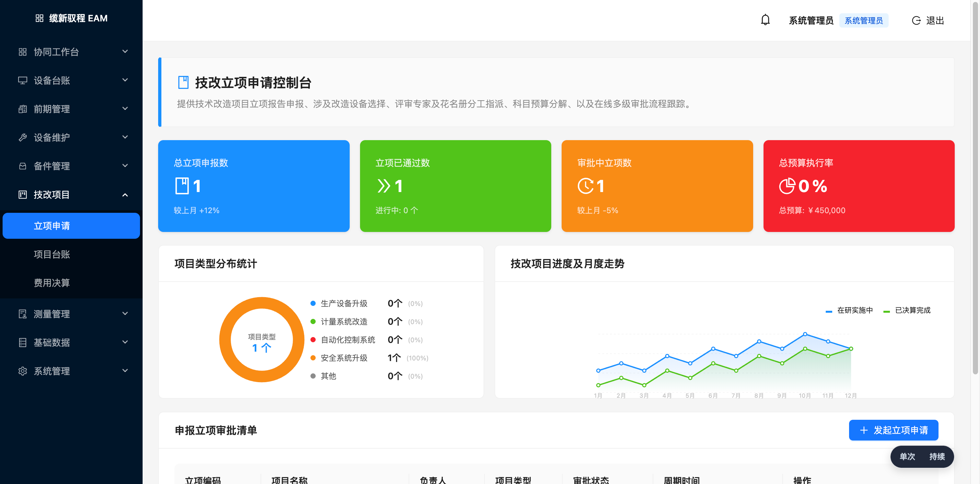Click the document icon in 总立项申报数 card
Image resolution: width=980 pixels, height=484 pixels.
click(182, 186)
